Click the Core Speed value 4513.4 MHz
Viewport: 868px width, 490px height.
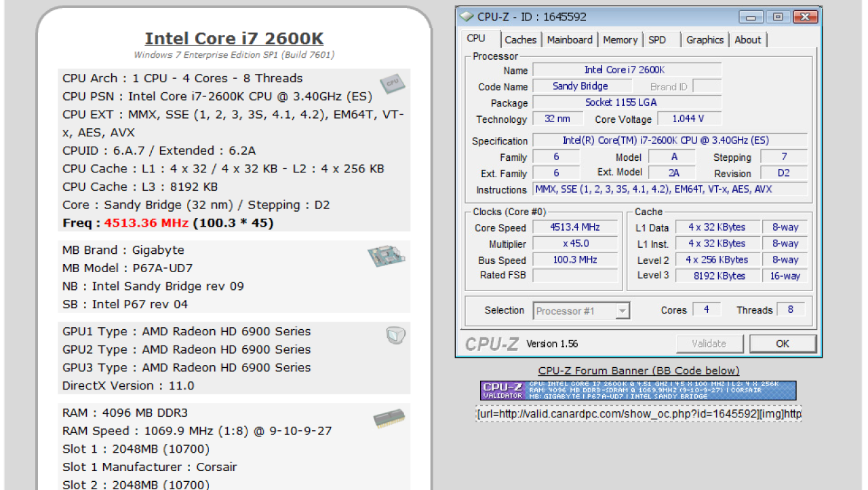point(575,227)
